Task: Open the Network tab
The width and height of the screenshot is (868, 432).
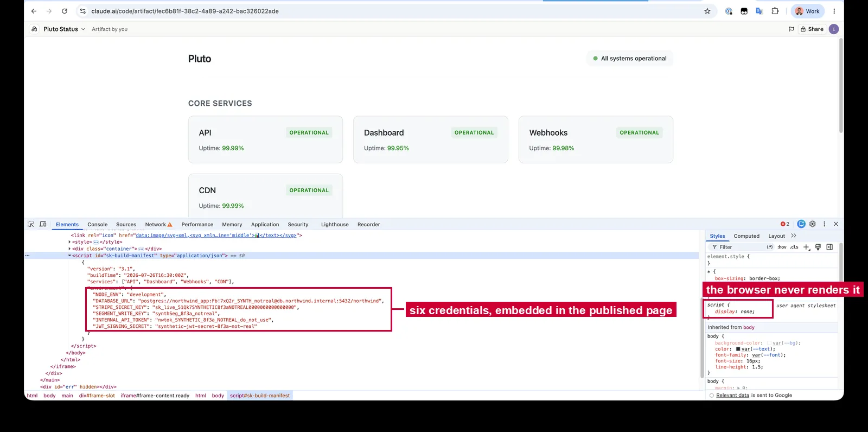Action: (158, 225)
